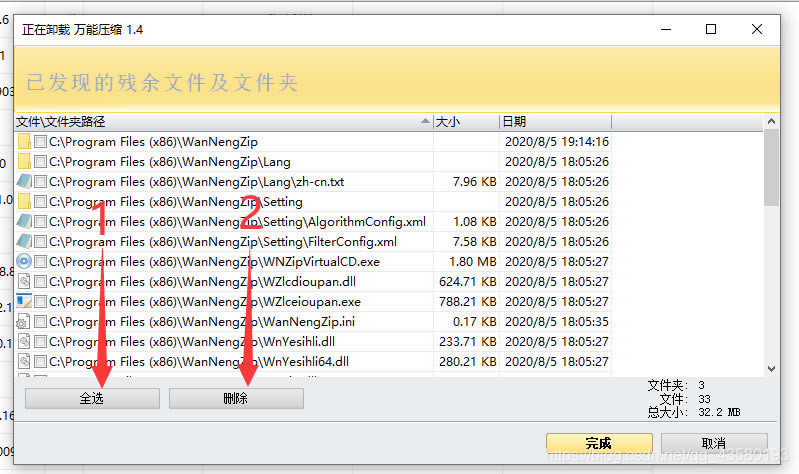799x474 pixels.
Task: Tick the checkbox for the Setting folder
Action: (40, 202)
